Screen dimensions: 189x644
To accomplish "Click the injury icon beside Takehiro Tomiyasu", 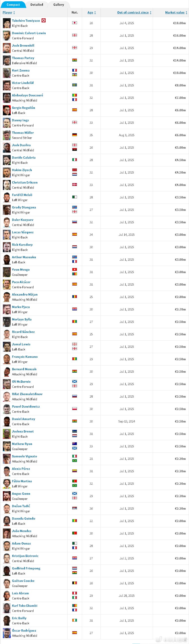I will tap(44, 20).
